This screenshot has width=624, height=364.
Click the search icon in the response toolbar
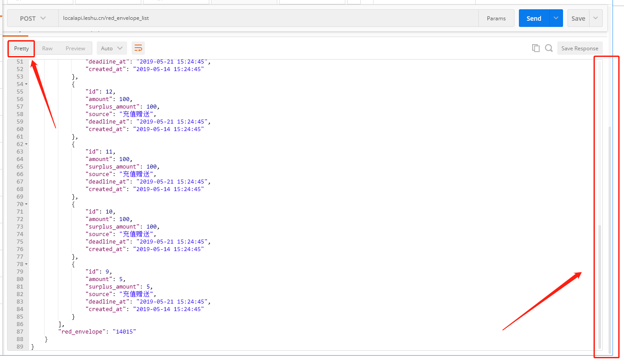[x=548, y=48]
